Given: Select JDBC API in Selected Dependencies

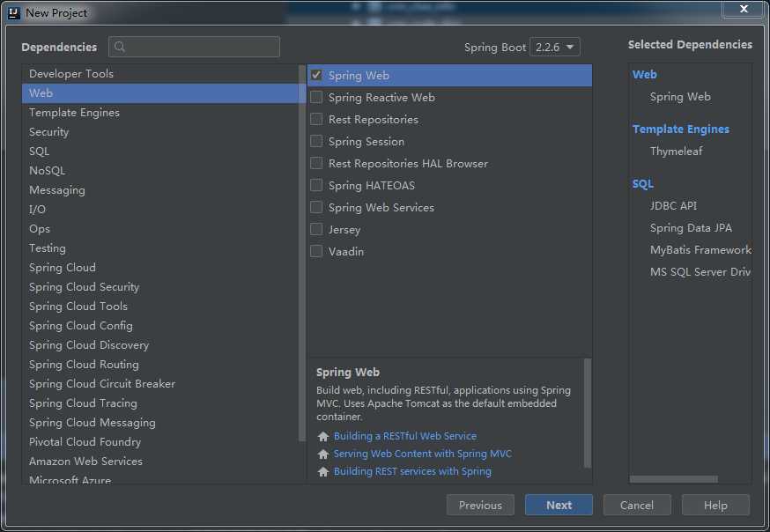Looking at the screenshot, I should click(673, 205).
